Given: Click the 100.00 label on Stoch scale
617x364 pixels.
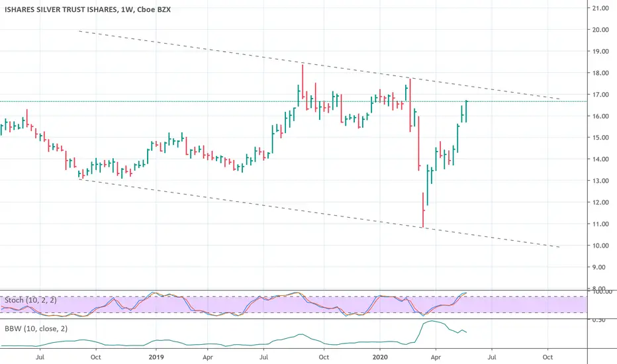Looking at the screenshot, I should pyautogui.click(x=602, y=292).
